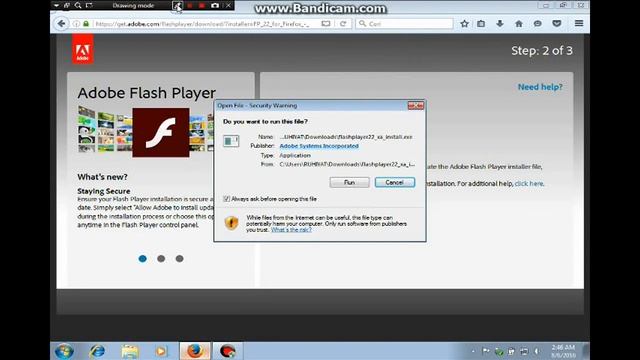The width and height of the screenshot is (640, 360).
Task: Open the Bandicam app taskbar icon
Action: [x=227, y=351]
